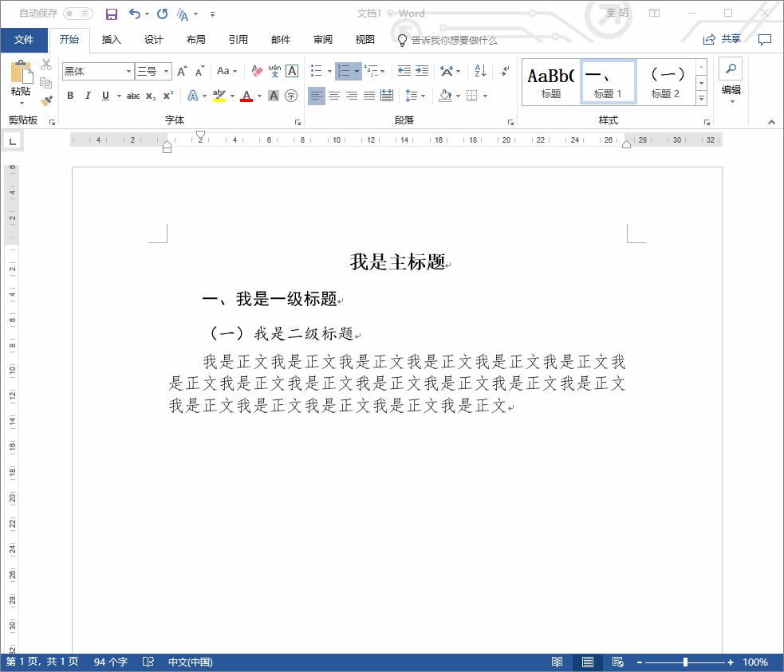Screen dimensions: 784x672
Task: Select the Superscript icon
Action: click(x=167, y=96)
